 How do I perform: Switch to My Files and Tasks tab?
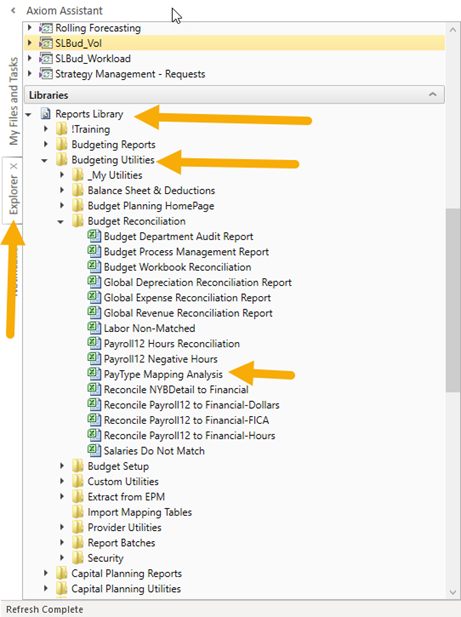14,101
